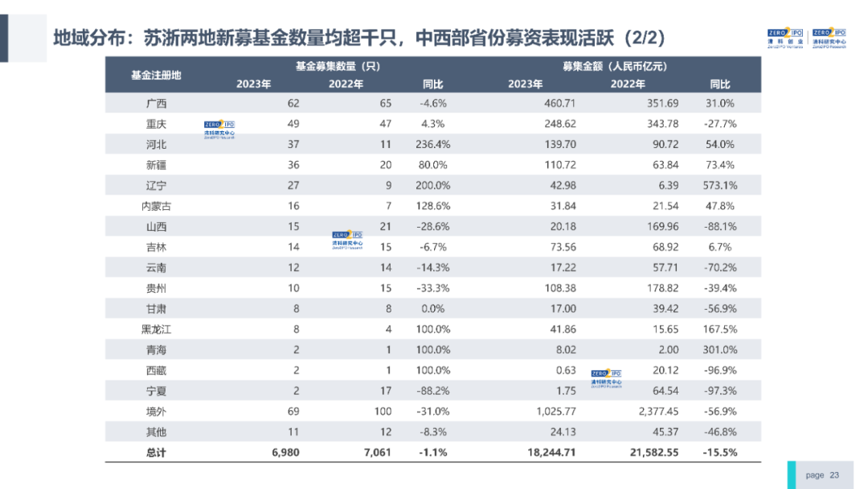Select the 108.38 amount in 贵州 row
The width and height of the screenshot is (868, 489).
559,288
